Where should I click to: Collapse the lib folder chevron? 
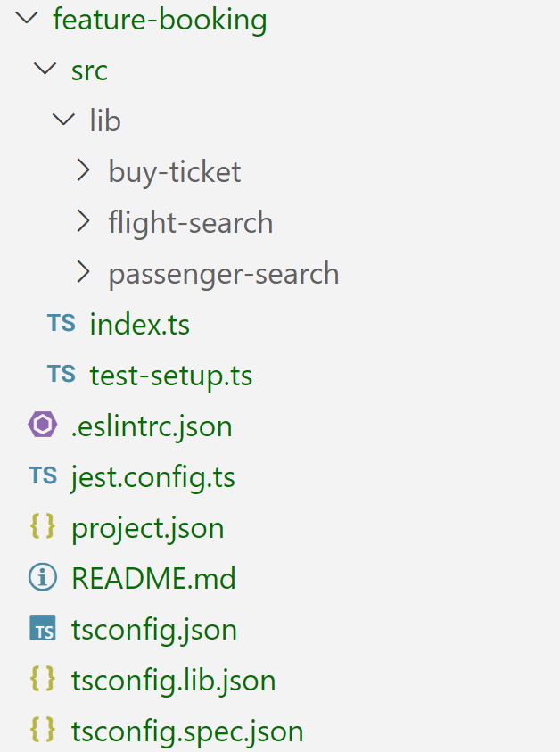point(64,119)
